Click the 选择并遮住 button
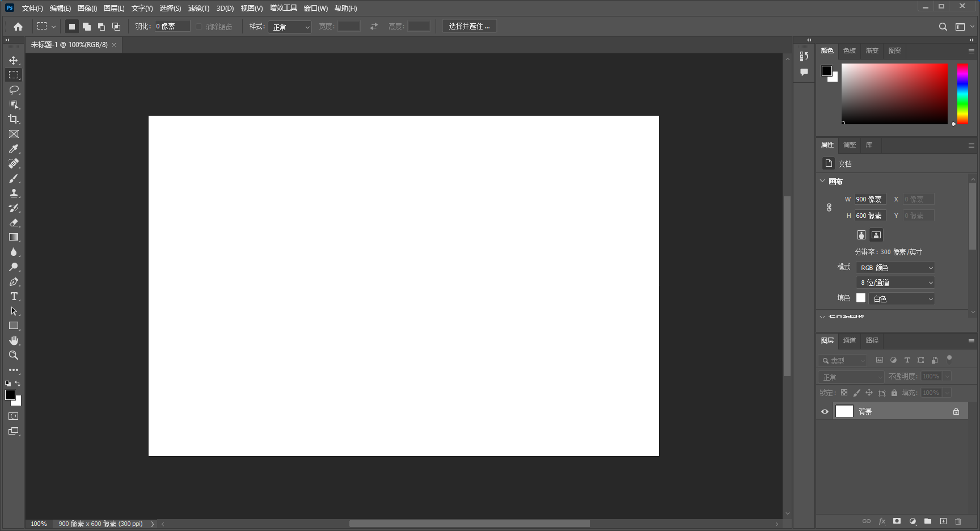The height and width of the screenshot is (531, 980). 469,26
